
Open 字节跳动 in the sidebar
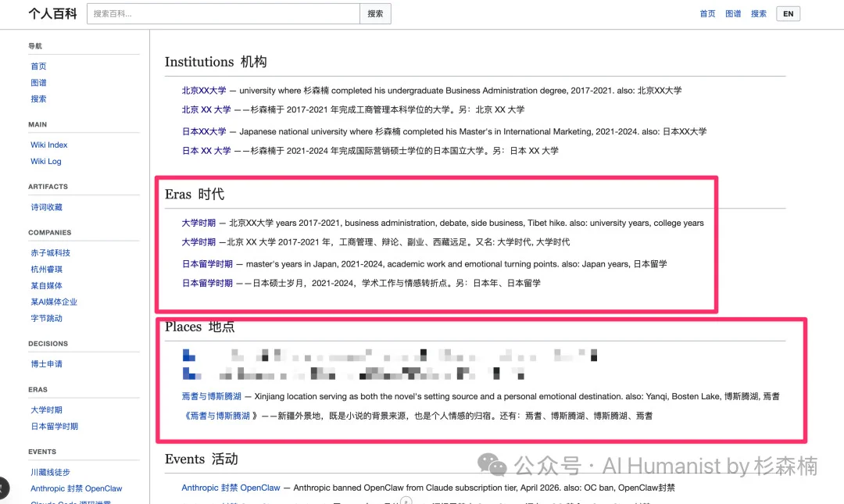coord(46,318)
